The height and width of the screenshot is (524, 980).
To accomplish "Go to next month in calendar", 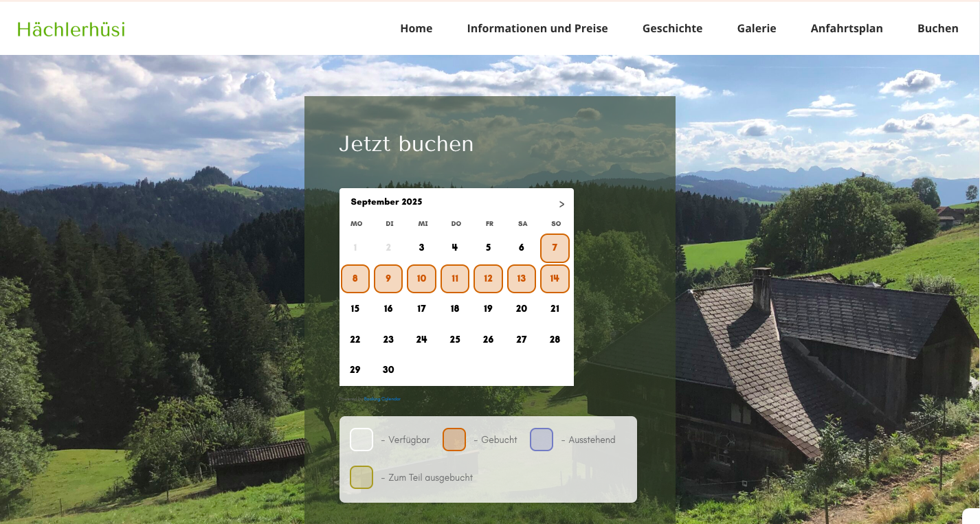I will pyautogui.click(x=561, y=204).
